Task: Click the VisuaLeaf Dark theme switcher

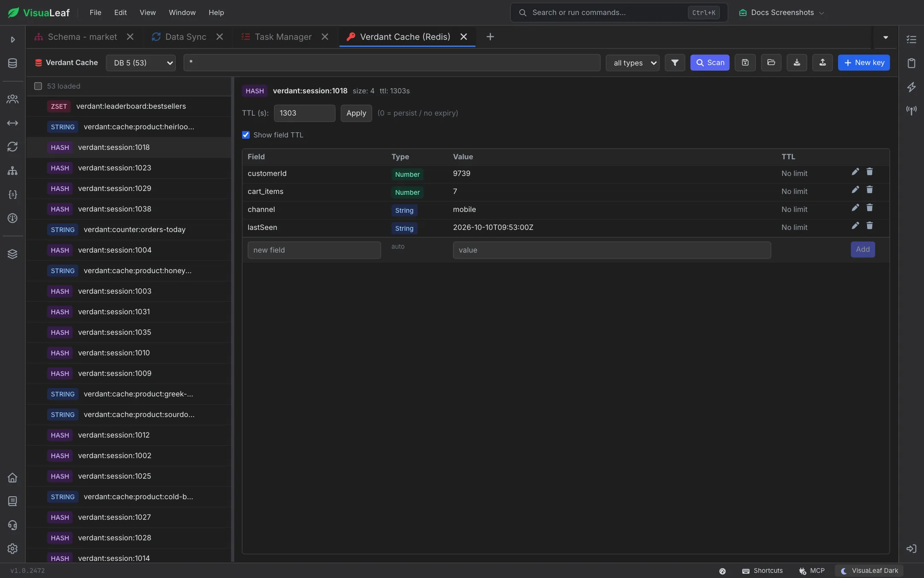Action: tap(869, 571)
